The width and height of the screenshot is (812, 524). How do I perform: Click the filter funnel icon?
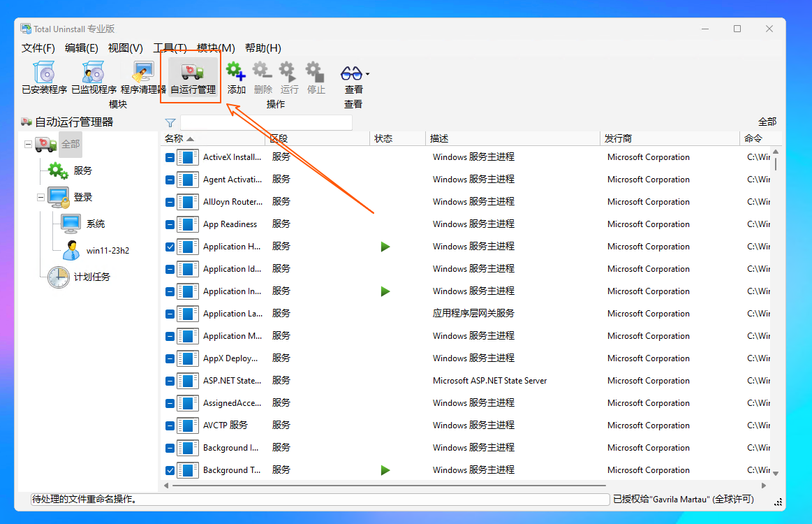170,123
